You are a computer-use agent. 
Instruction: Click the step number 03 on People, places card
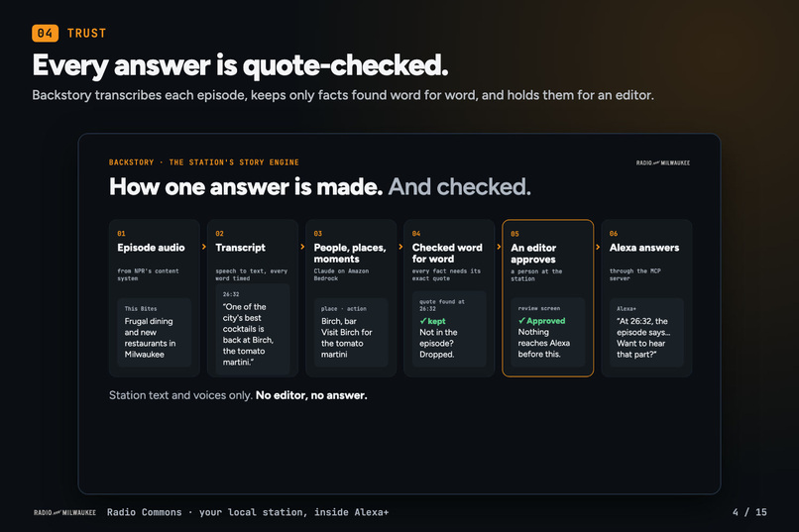click(x=318, y=234)
